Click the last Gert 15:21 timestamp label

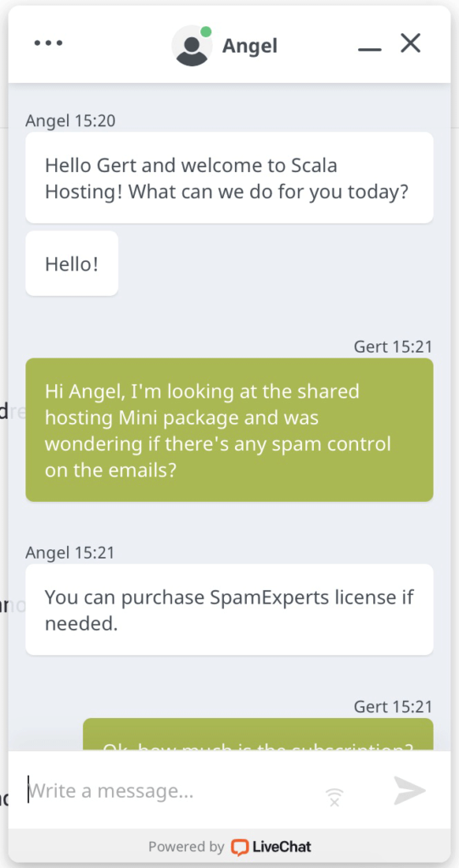click(x=393, y=706)
